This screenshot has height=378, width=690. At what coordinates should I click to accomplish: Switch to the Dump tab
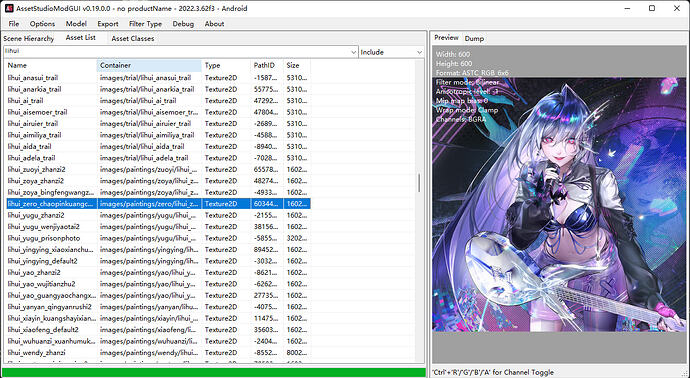click(474, 38)
